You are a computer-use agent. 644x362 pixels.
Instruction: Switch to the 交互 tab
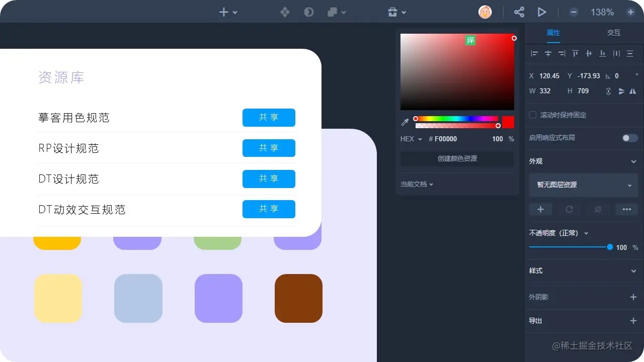click(x=614, y=33)
